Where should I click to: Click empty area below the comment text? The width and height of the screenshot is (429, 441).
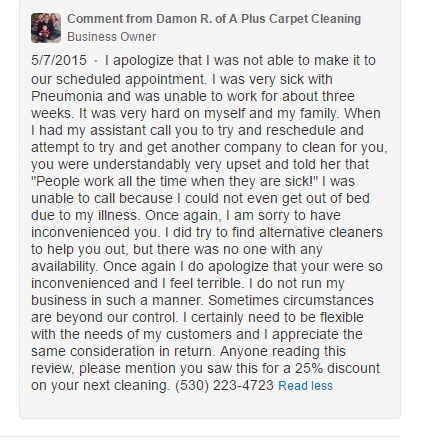click(210, 405)
